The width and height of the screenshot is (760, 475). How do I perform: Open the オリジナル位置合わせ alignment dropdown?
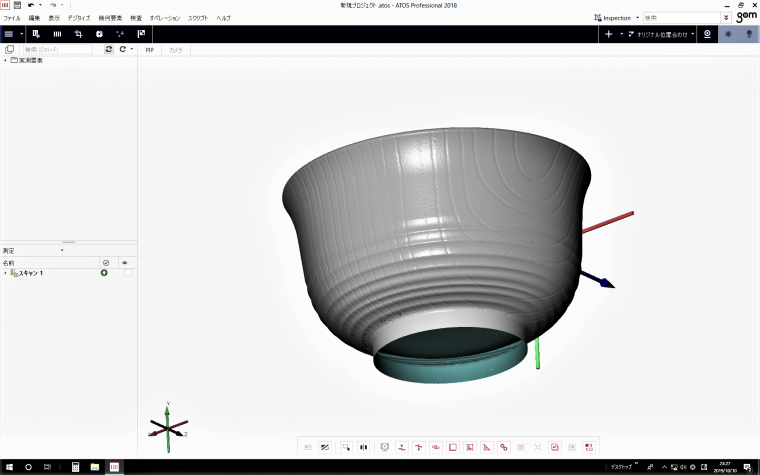pos(662,34)
